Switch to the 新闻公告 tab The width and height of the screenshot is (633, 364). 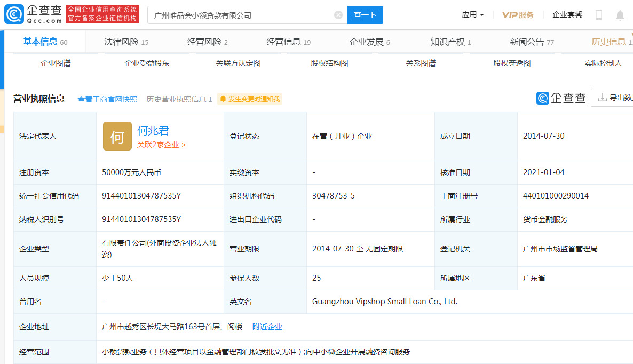click(532, 42)
